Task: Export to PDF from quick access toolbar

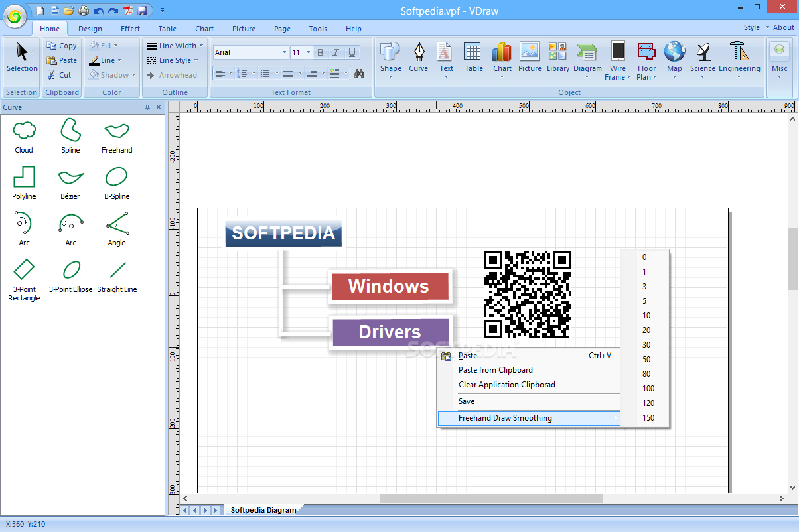Action: [x=127, y=11]
